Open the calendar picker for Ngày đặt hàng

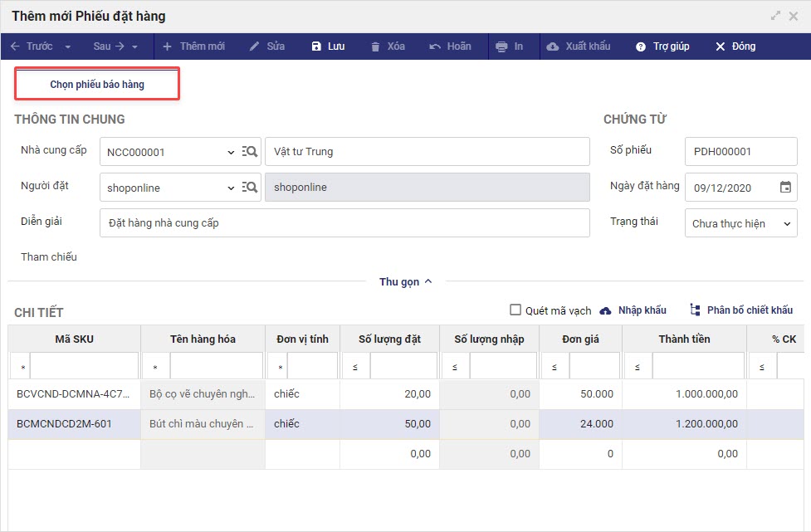coord(785,188)
